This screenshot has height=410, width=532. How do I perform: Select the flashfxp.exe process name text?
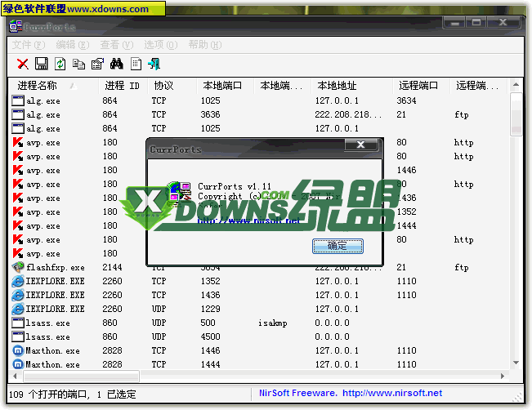(56, 268)
